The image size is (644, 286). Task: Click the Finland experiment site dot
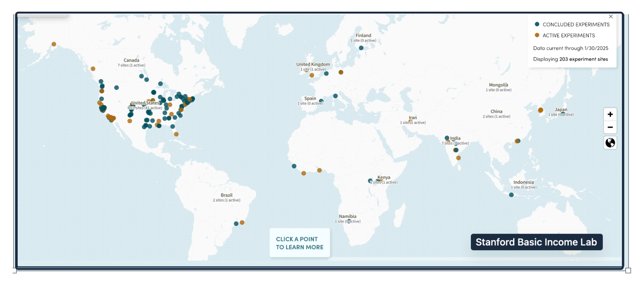click(x=361, y=48)
